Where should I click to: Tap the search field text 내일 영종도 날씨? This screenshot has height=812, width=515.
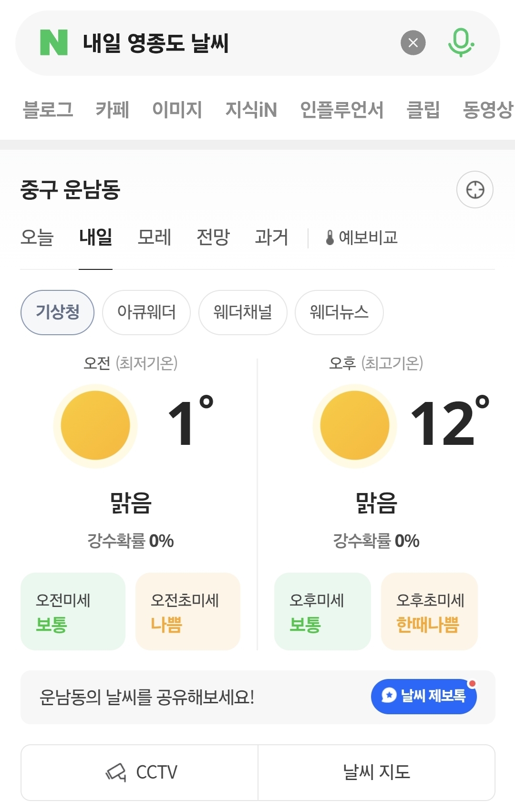click(156, 43)
